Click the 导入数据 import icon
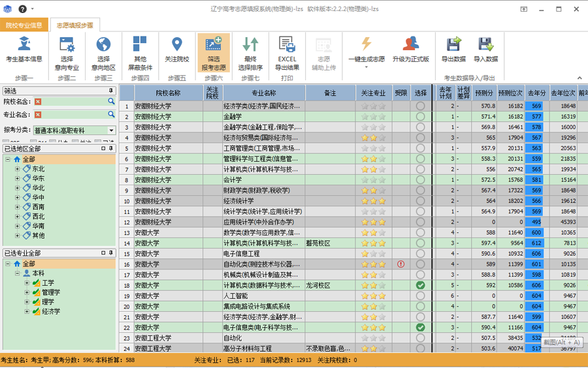 tap(485, 44)
